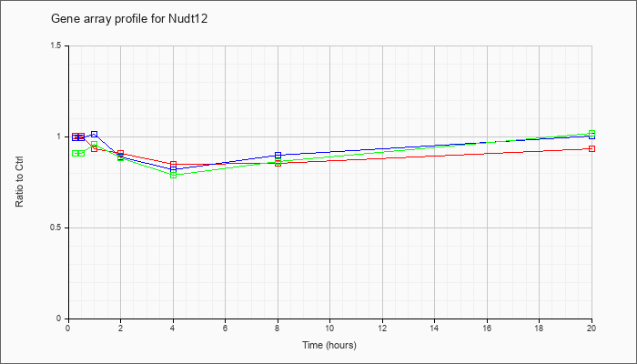
Task: Click the x-axis tick label 14
Action: coord(435,329)
